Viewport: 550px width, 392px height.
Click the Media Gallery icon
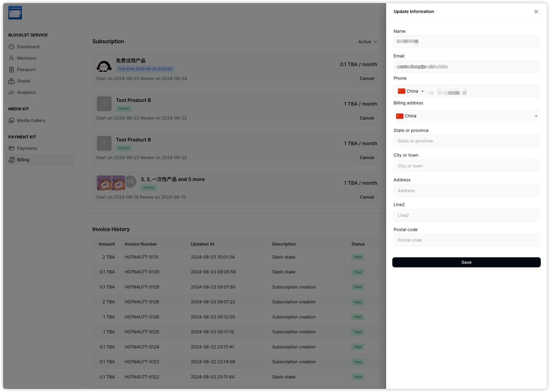(x=11, y=120)
